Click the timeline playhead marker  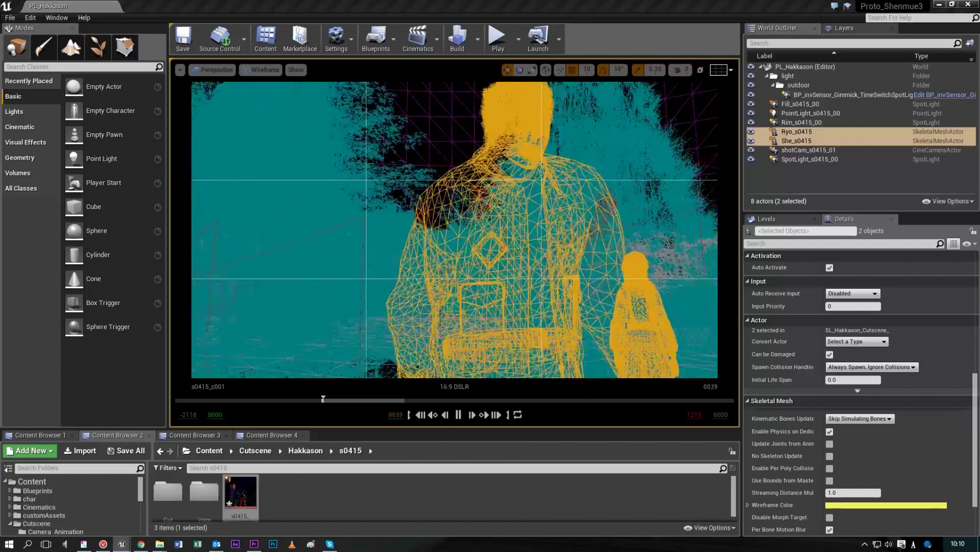pos(323,399)
